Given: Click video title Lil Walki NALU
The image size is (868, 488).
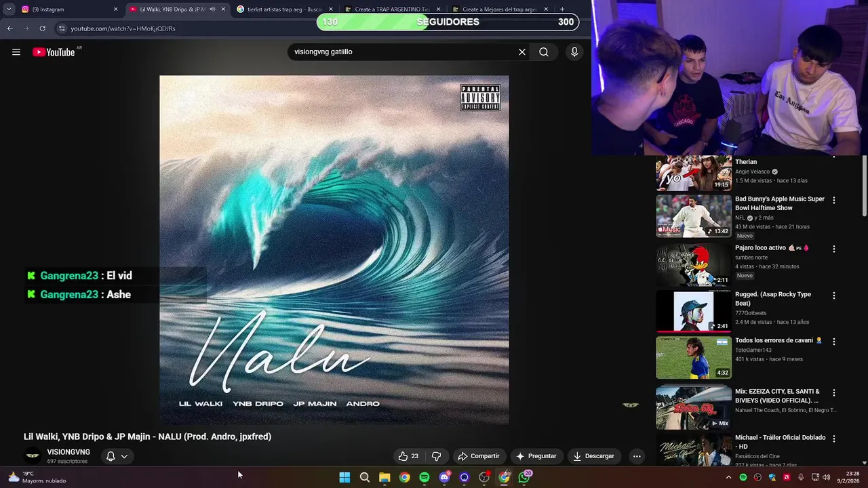Looking at the screenshot, I should pos(147,436).
